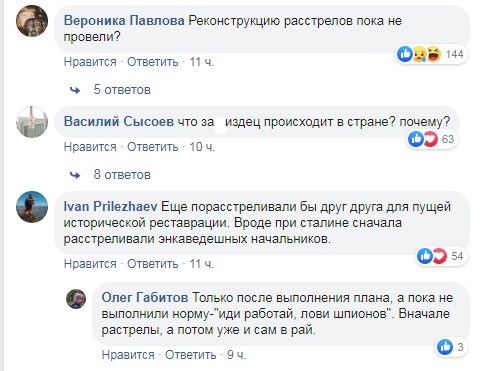Image resolution: width=503 pixels, height=371 pixels.
Task: Click the reply arrow icon beside 5 ответов
Action: click(75, 90)
